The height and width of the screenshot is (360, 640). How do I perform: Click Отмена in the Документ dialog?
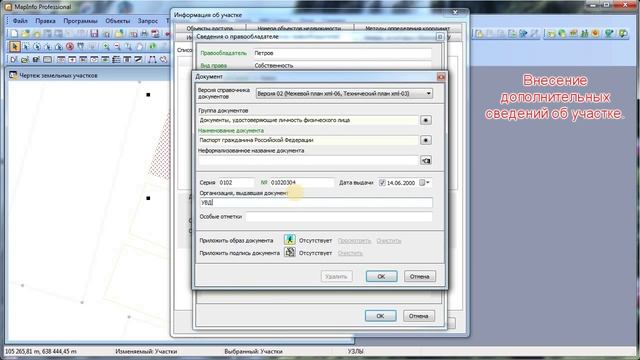pyautogui.click(x=419, y=276)
